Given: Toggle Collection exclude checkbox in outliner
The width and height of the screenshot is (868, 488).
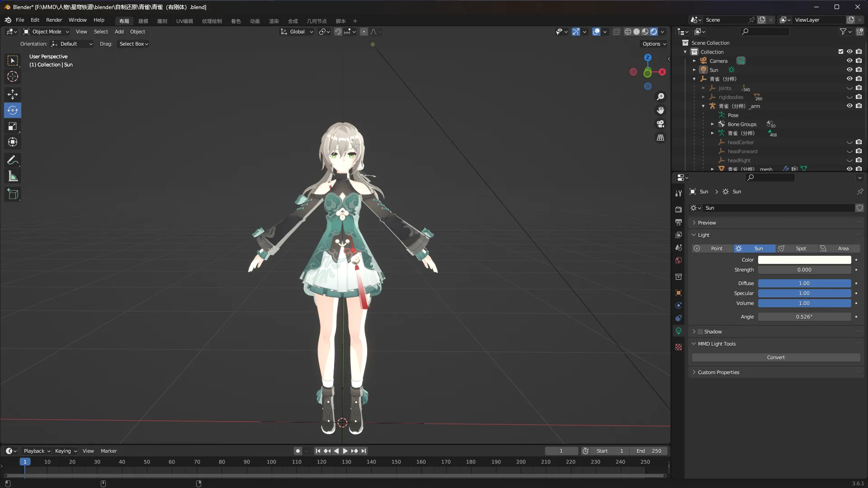Looking at the screenshot, I should pyautogui.click(x=841, y=52).
